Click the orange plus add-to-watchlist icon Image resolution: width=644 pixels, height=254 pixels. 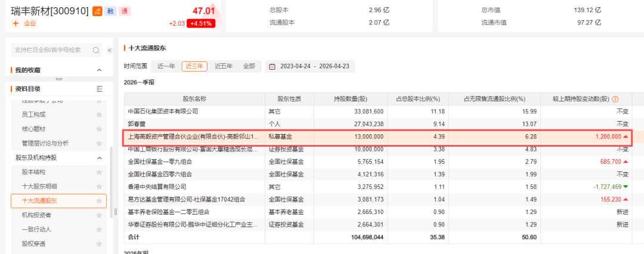click(16, 23)
